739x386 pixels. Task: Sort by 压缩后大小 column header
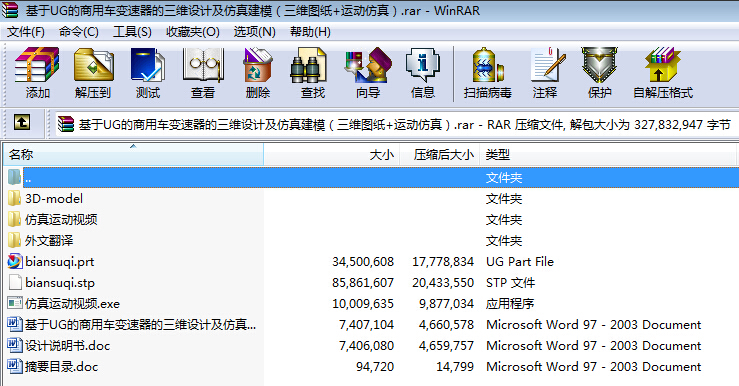pos(440,154)
